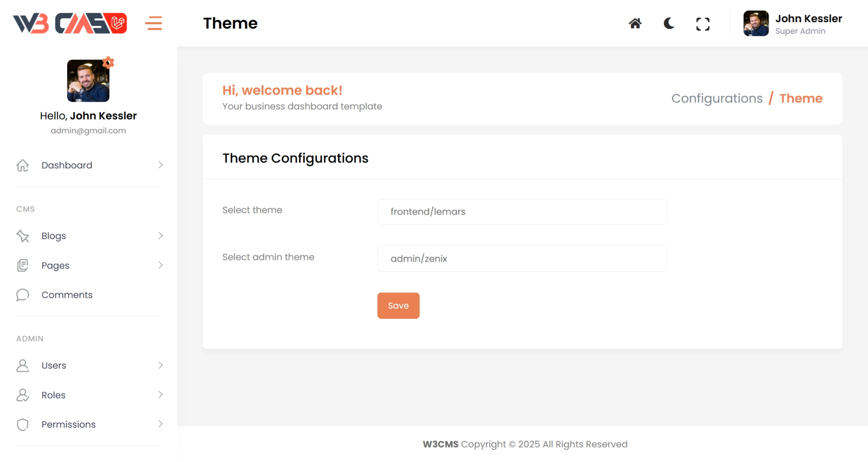Click the W3CMS logo
Image resolution: width=868 pixels, height=462 pixels.
(x=70, y=23)
